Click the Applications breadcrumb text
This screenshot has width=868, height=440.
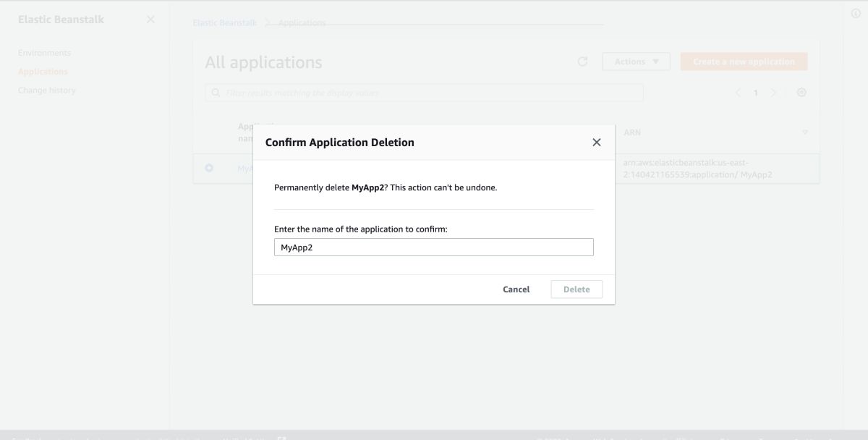point(302,23)
